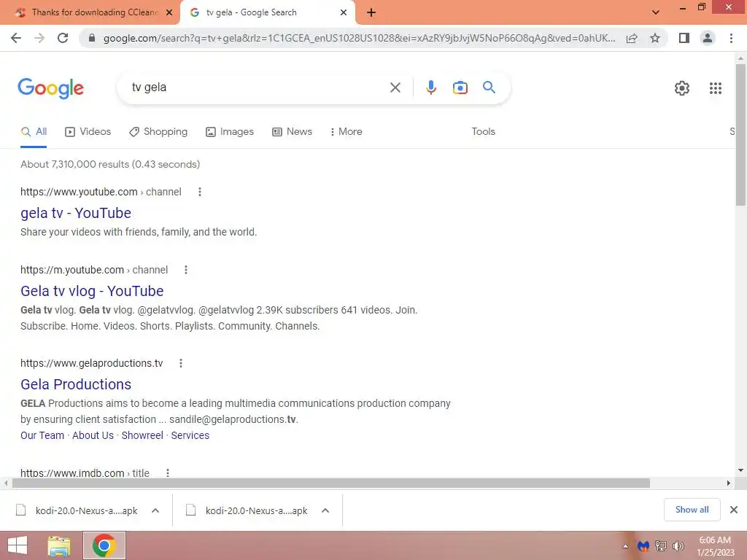747x560 pixels.
Task: Expand options for the second kodi apk download
Action: tap(325, 510)
